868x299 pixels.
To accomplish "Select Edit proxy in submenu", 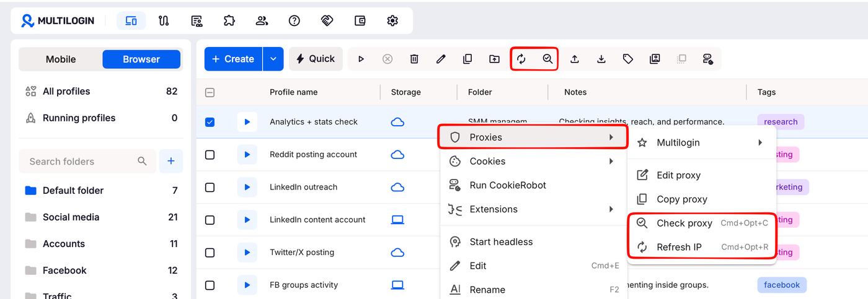I will click(701, 175).
